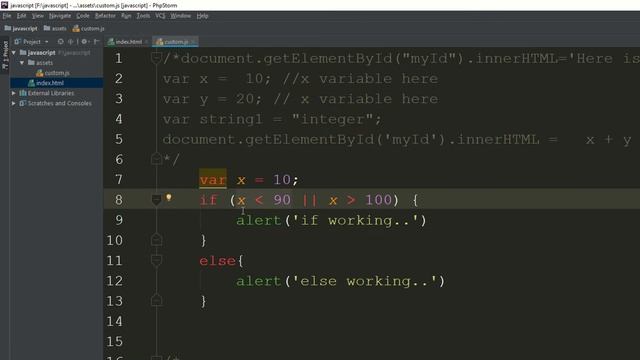This screenshot has width=640, height=360.
Task: Open the File menu
Action: tap(7, 16)
